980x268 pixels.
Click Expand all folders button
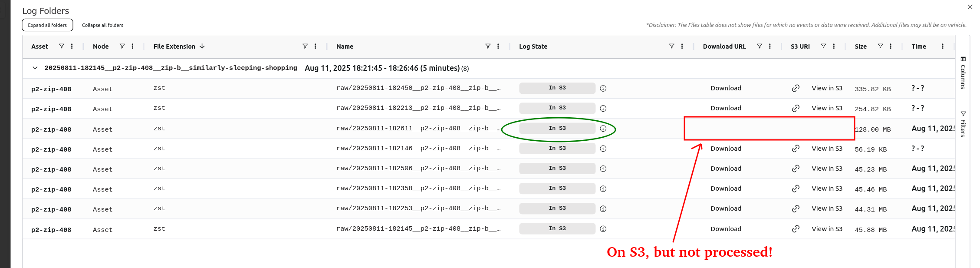coord(47,25)
